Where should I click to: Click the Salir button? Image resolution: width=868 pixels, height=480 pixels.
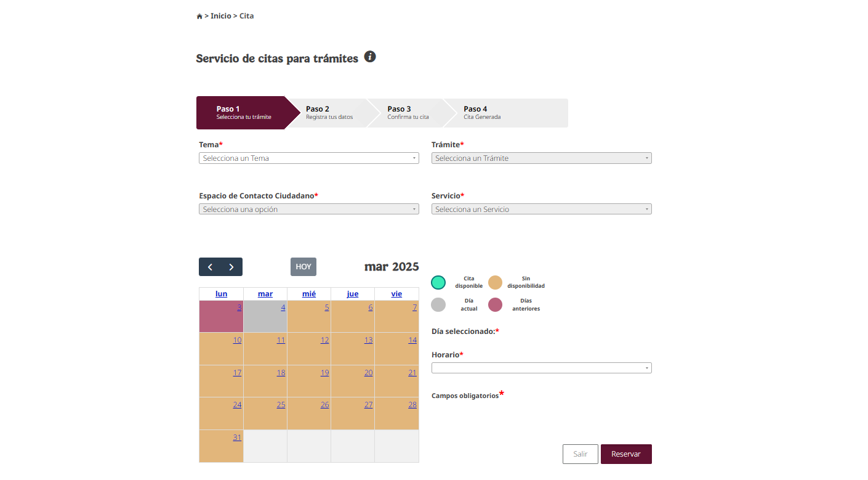[x=581, y=454]
